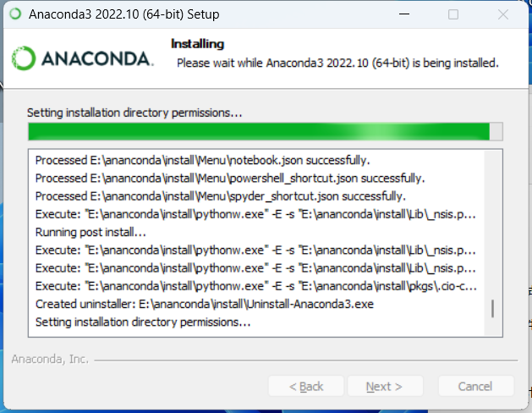Click the bold "Installing" header title

point(197,43)
